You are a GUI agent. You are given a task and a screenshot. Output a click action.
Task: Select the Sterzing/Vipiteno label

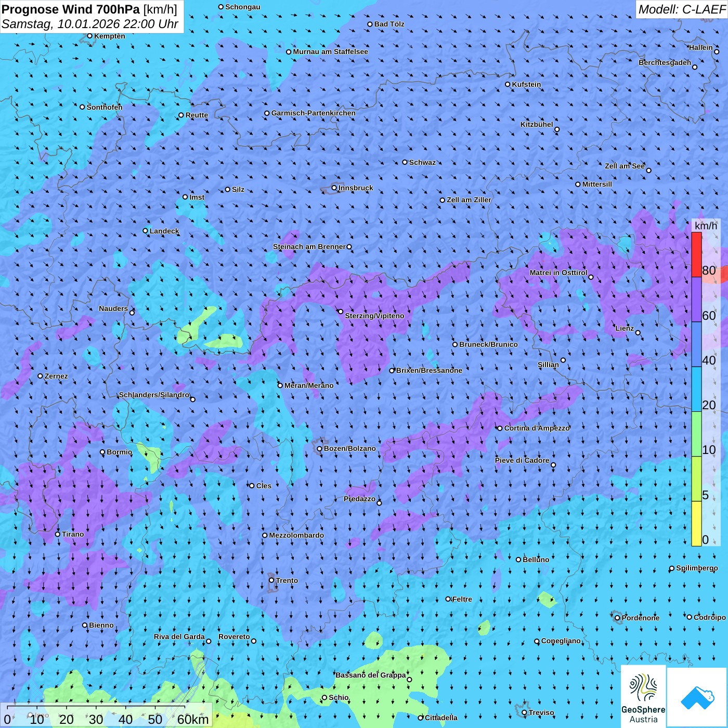(374, 316)
